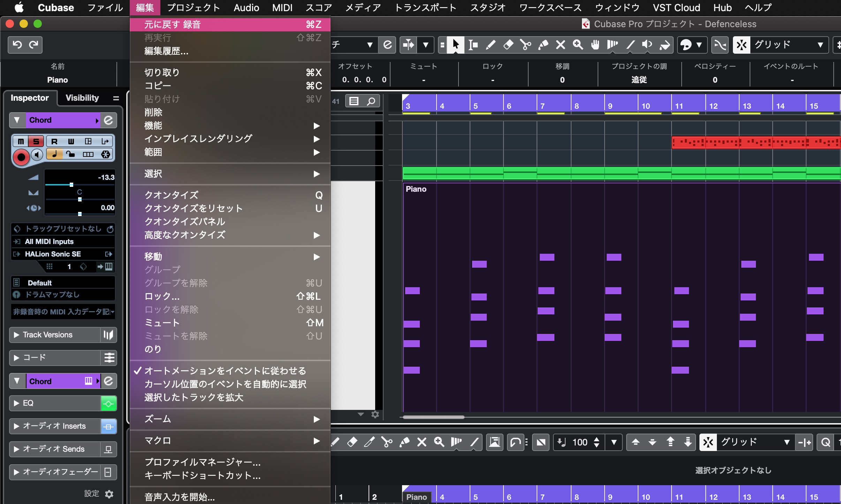Click the undo arrow button in toolbar

point(17,45)
